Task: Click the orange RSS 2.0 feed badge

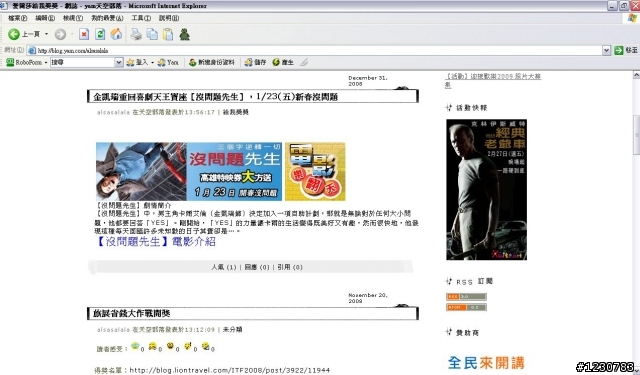Action: [x=466, y=297]
